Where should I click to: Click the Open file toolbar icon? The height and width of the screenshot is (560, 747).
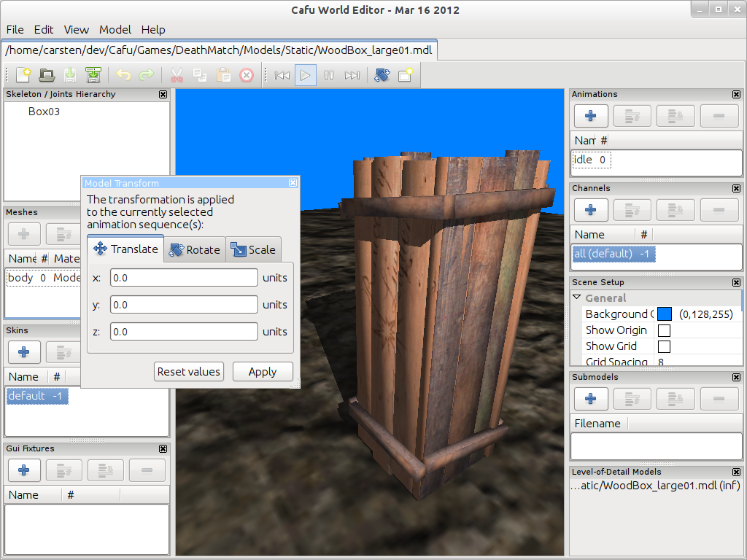point(47,75)
